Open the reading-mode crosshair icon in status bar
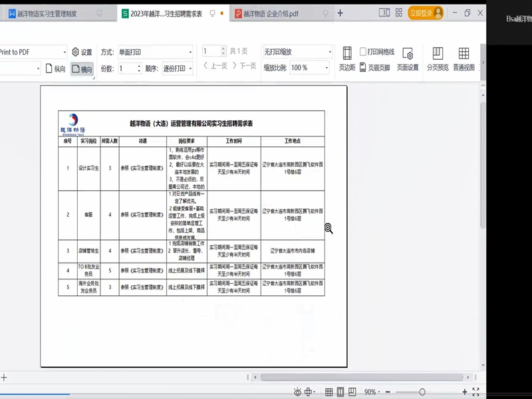Viewport: 532px width, 399px height. point(308,392)
